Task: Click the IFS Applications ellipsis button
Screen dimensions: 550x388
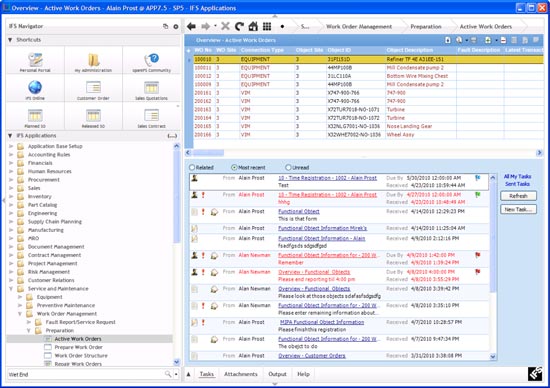Action: tap(172, 136)
